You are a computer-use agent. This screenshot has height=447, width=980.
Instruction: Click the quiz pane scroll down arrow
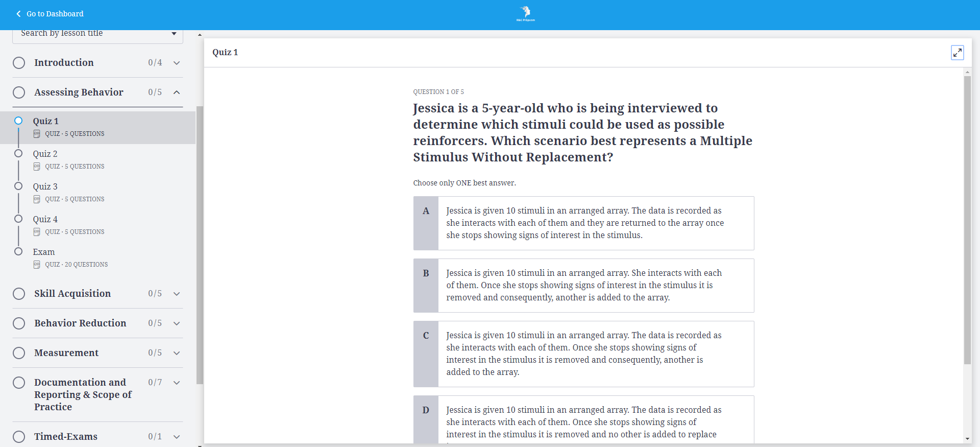[x=967, y=439]
